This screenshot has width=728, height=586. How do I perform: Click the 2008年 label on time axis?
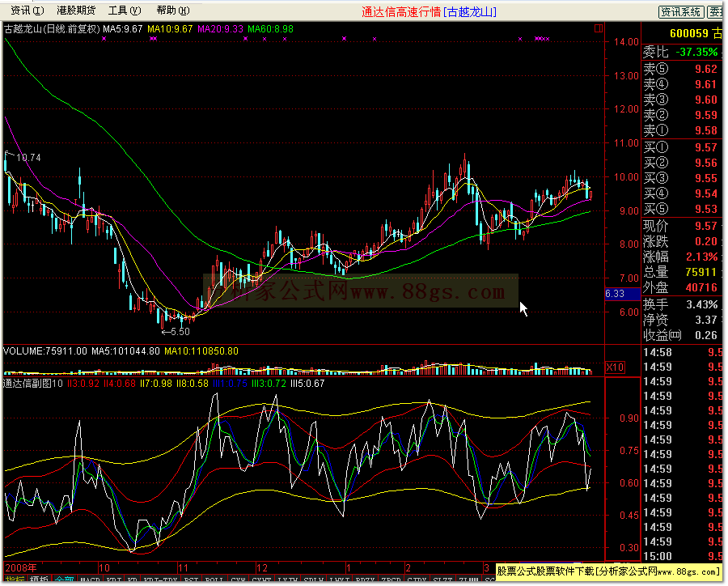[x=20, y=567]
